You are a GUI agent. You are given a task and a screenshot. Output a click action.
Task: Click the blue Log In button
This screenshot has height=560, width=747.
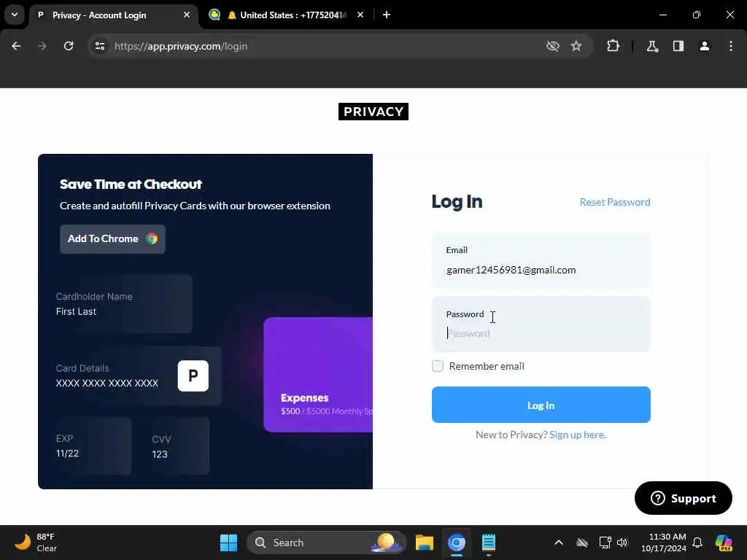pos(541,405)
